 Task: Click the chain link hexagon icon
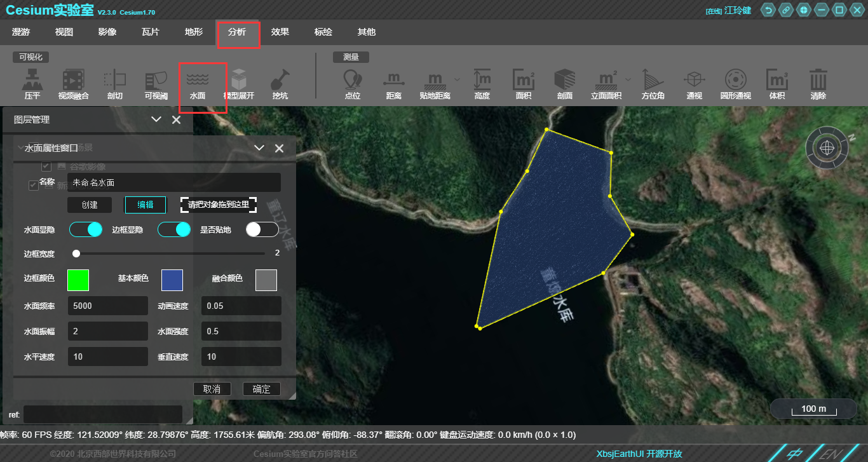(786, 10)
